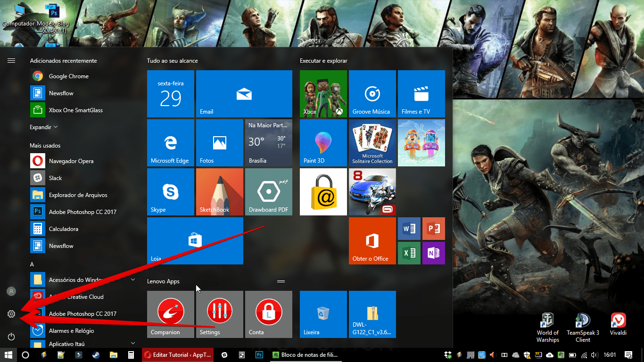Image resolution: width=644 pixels, height=362 pixels.
Task: Expand the recently added list via Expandir
Action: 44,127
